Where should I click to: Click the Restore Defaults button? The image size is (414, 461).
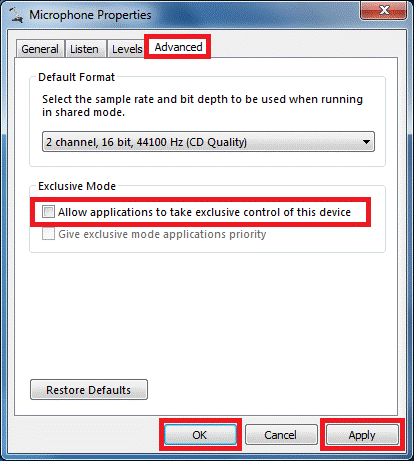pyautogui.click(x=89, y=390)
